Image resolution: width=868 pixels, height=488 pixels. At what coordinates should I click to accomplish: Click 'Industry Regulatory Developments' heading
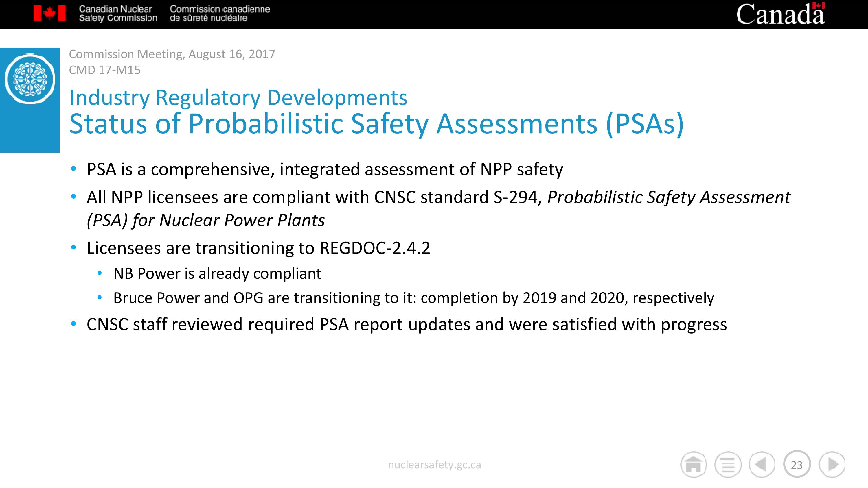tap(238, 98)
